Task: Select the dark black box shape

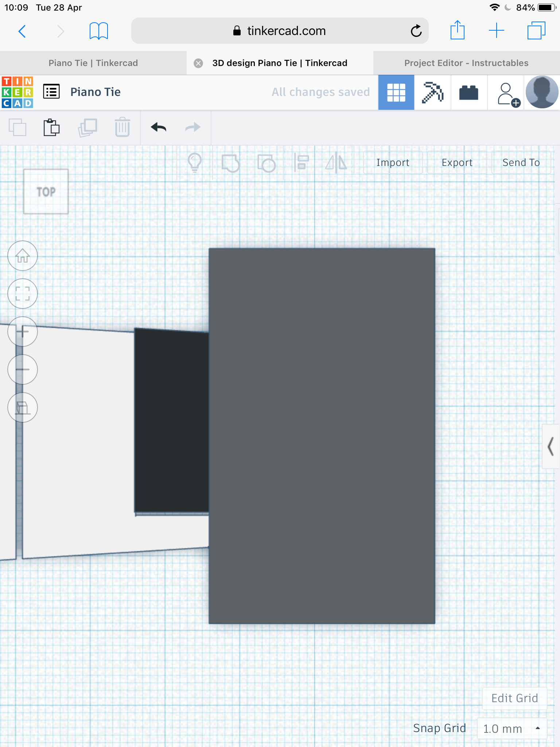Action: point(171,421)
